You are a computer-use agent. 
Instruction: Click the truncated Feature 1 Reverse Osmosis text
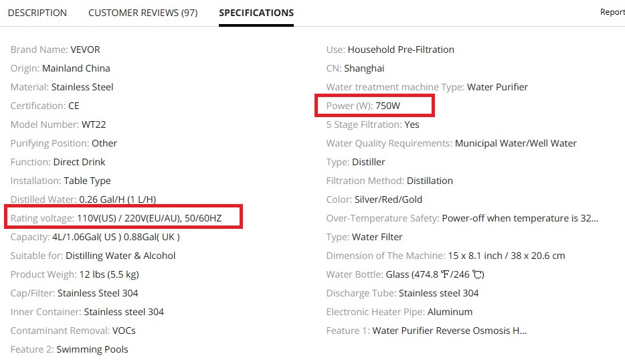pyautogui.click(x=449, y=331)
